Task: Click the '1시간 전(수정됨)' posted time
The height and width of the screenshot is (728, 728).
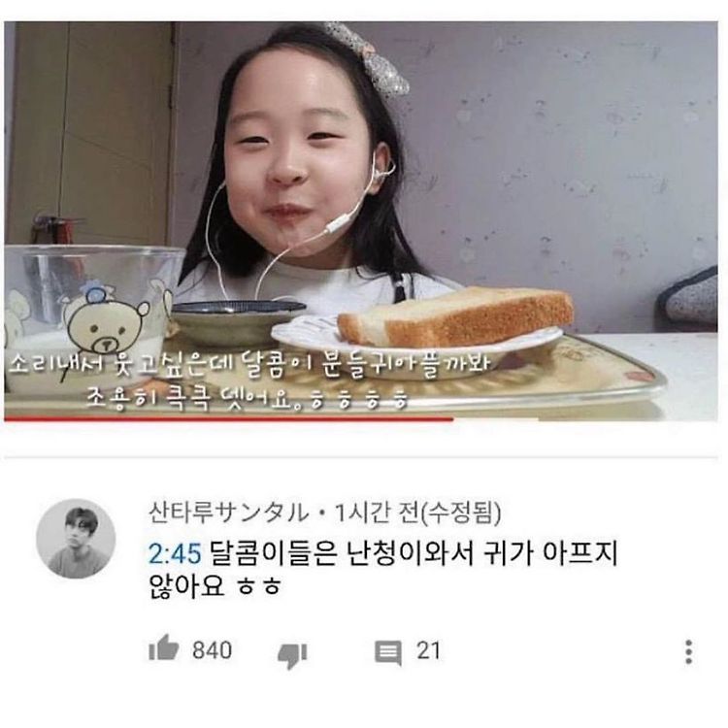Action: point(417,513)
